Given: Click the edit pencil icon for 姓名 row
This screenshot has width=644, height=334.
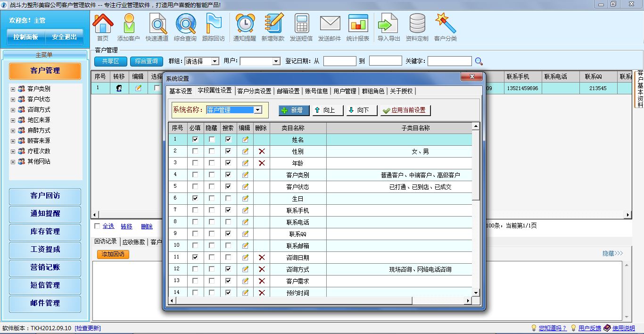Looking at the screenshot, I should (245, 140).
